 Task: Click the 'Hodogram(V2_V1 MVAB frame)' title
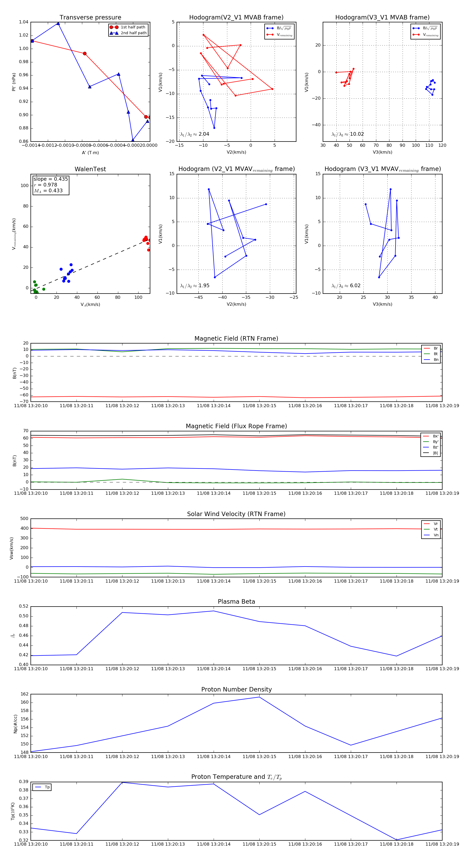(236, 18)
